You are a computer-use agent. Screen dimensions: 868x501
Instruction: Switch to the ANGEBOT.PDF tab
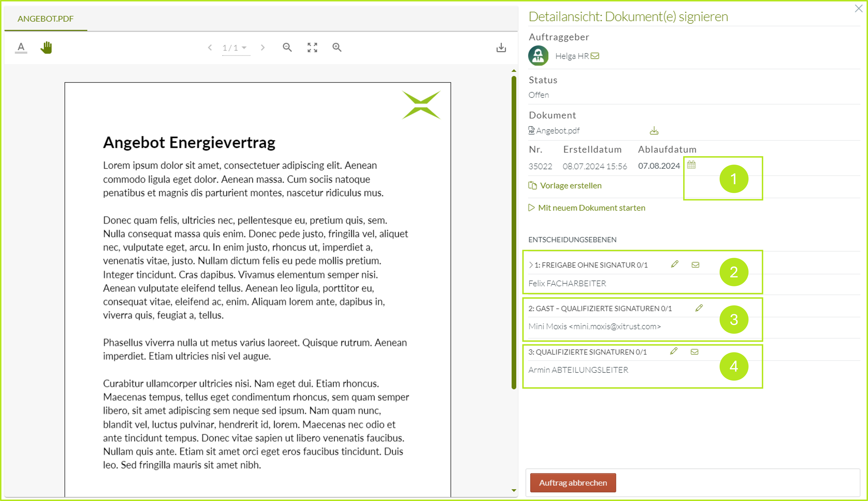point(46,19)
